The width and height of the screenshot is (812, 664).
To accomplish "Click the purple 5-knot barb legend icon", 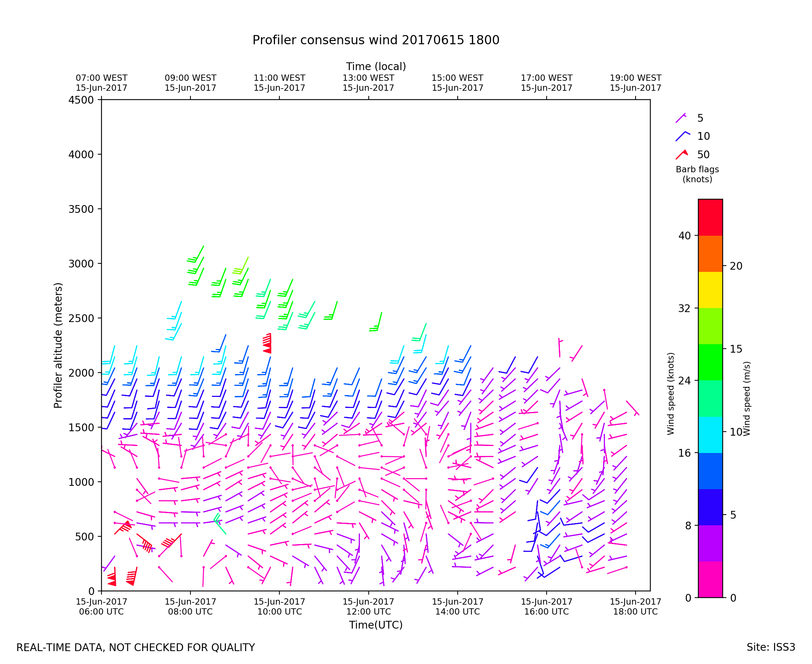I will (680, 118).
